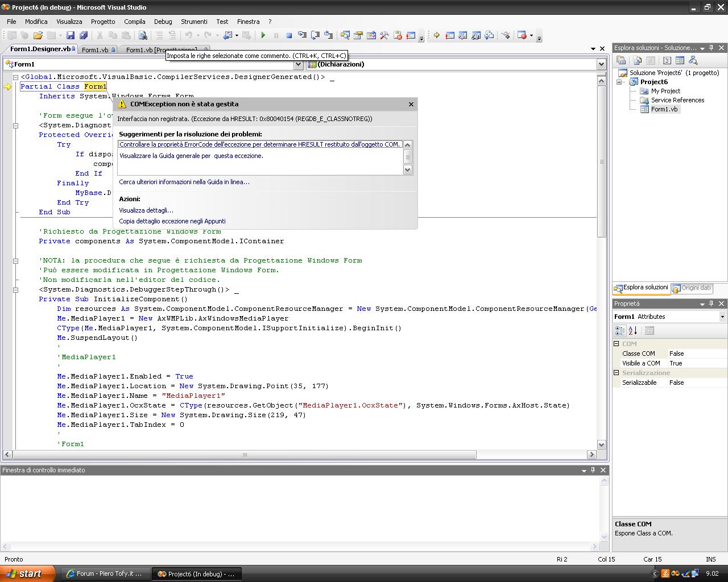Close the COMException popup with its X
The height and width of the screenshot is (582, 728).
pyautogui.click(x=411, y=104)
